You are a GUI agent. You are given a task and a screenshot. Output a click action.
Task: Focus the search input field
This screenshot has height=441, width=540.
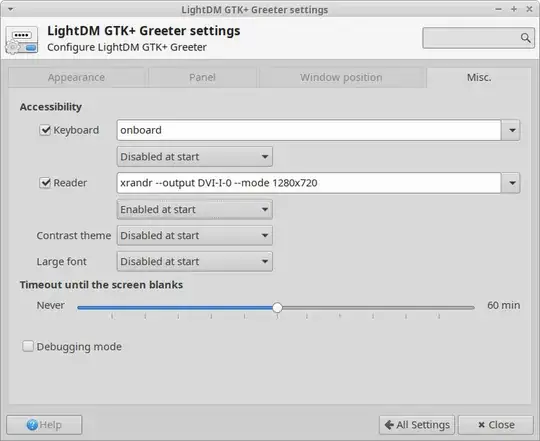(x=479, y=38)
